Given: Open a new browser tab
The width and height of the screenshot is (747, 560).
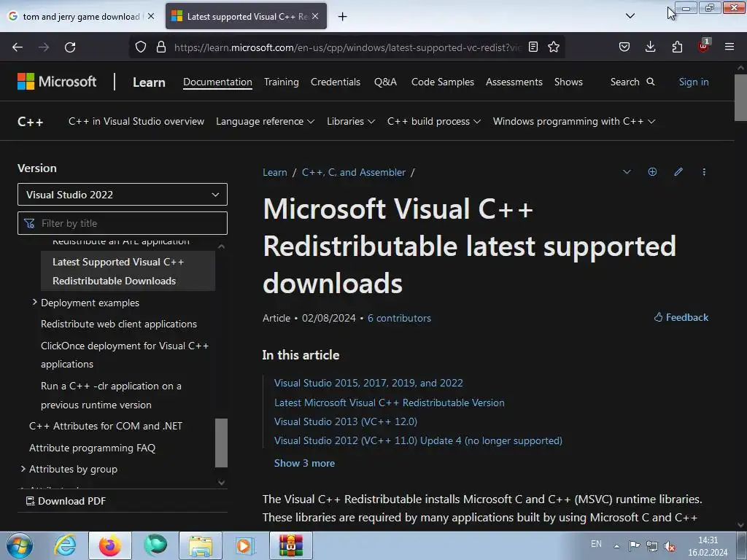Looking at the screenshot, I should (x=343, y=17).
